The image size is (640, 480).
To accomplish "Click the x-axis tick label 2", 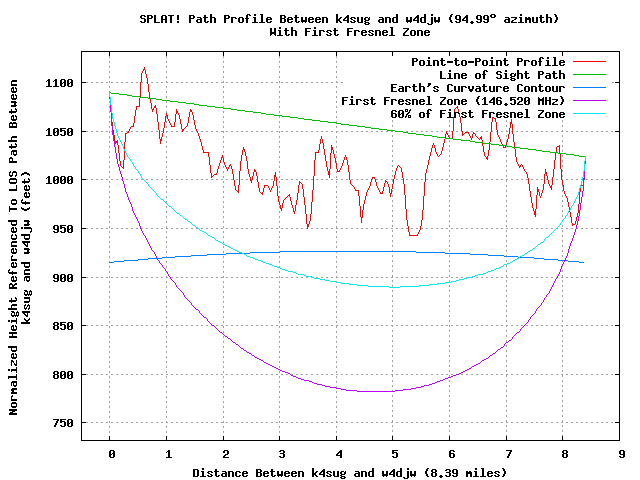I will click(x=225, y=454).
